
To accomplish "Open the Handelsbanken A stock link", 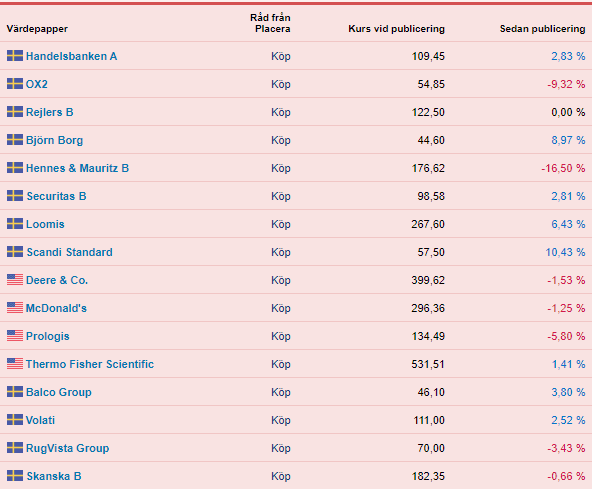I will (x=71, y=56).
